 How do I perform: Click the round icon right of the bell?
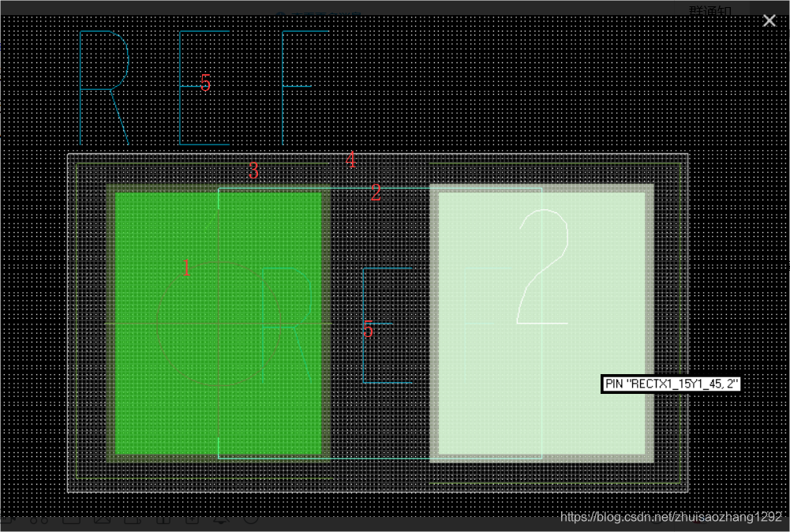250,520
